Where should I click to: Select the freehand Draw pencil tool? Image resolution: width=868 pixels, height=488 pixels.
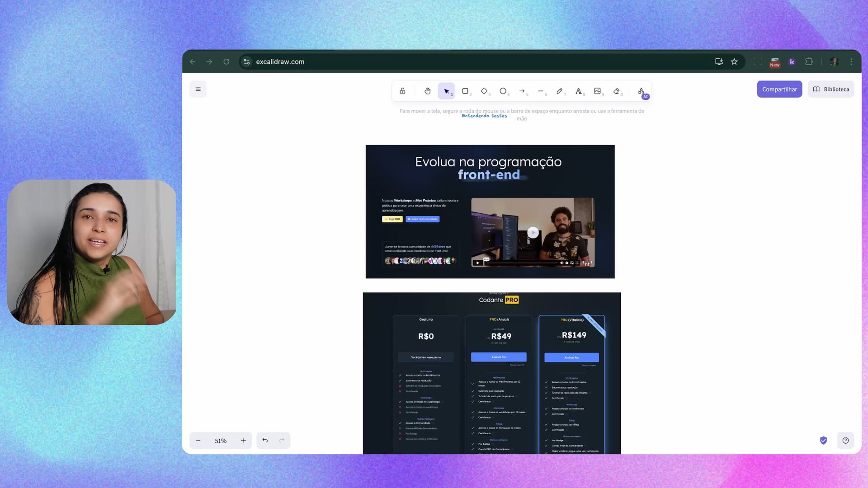559,91
